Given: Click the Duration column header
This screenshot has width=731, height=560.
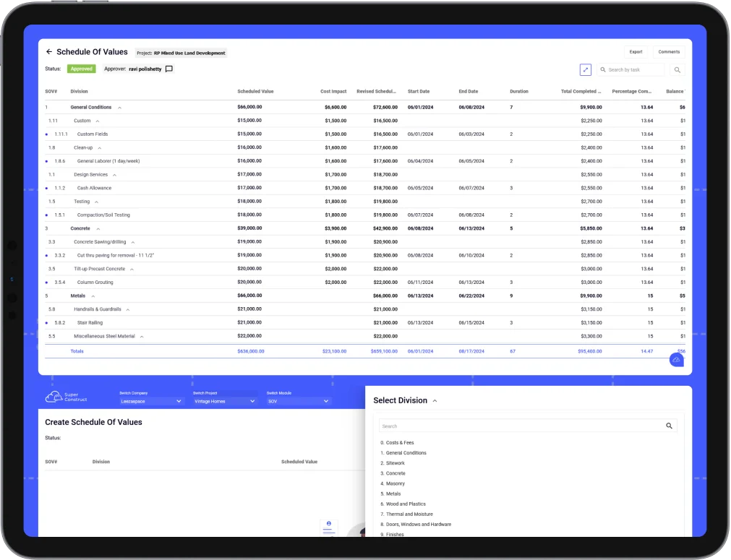Looking at the screenshot, I should click(519, 91).
